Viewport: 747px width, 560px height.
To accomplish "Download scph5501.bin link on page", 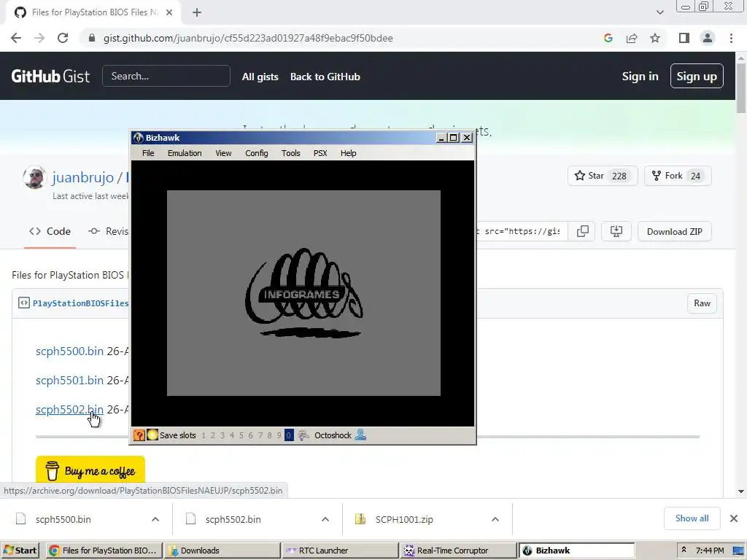I will click(69, 380).
